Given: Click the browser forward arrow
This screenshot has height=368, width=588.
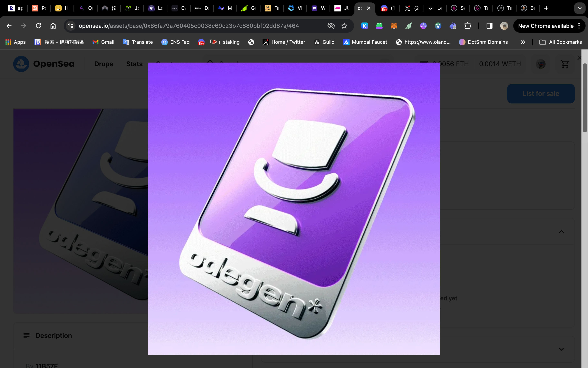Looking at the screenshot, I should click(23, 26).
